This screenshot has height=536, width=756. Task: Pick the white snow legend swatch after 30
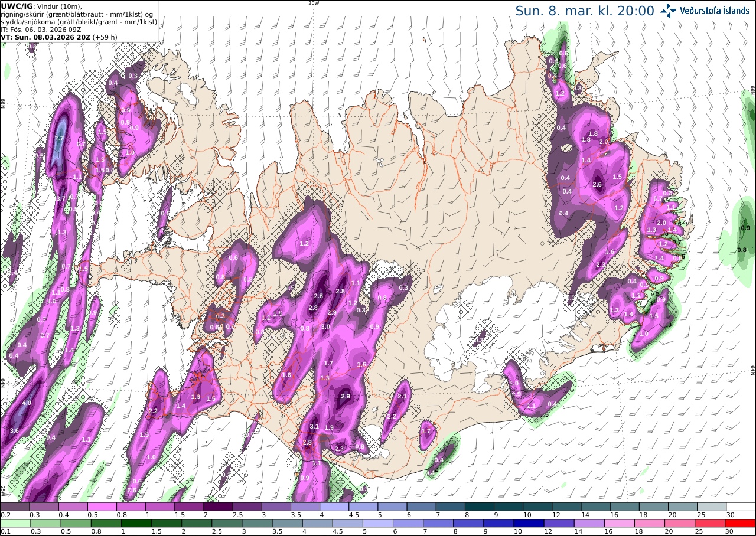pyautogui.click(x=741, y=506)
